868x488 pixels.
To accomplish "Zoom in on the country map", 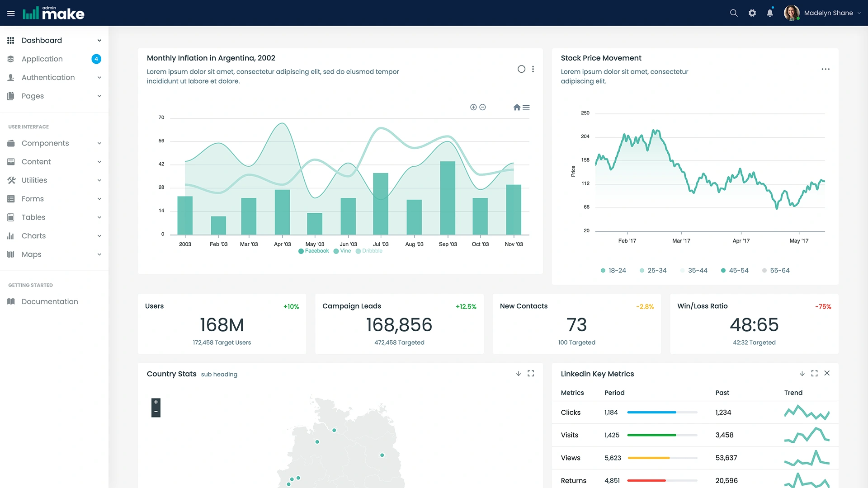I will (x=156, y=402).
